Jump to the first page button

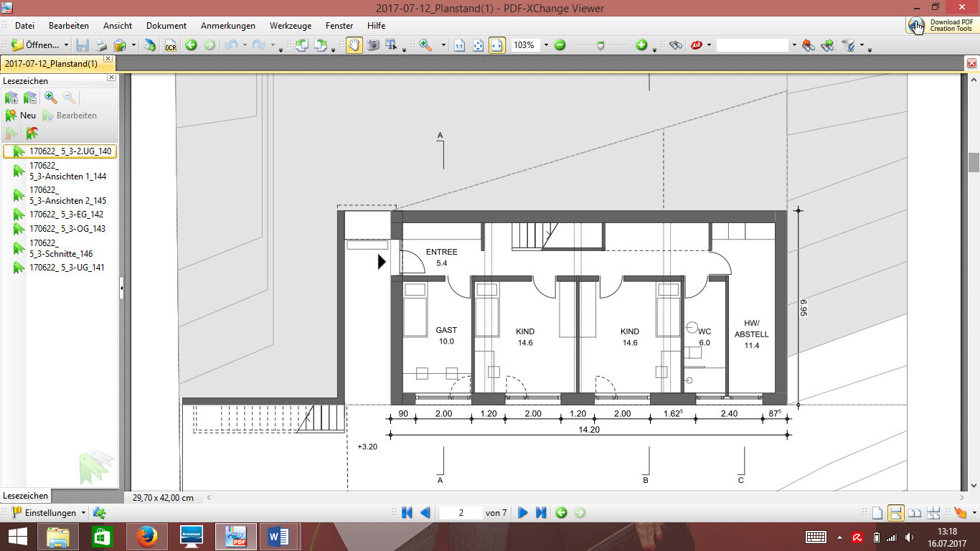tap(407, 512)
